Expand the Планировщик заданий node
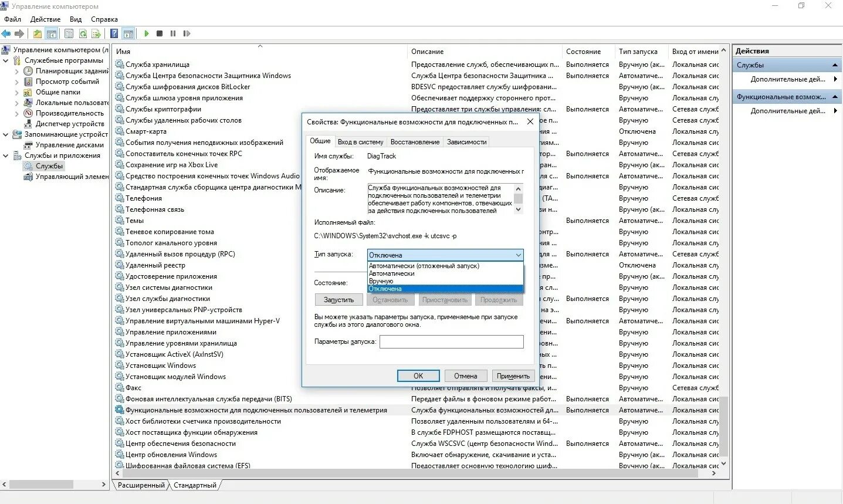Screen dimensions: 843x504 tap(17, 71)
